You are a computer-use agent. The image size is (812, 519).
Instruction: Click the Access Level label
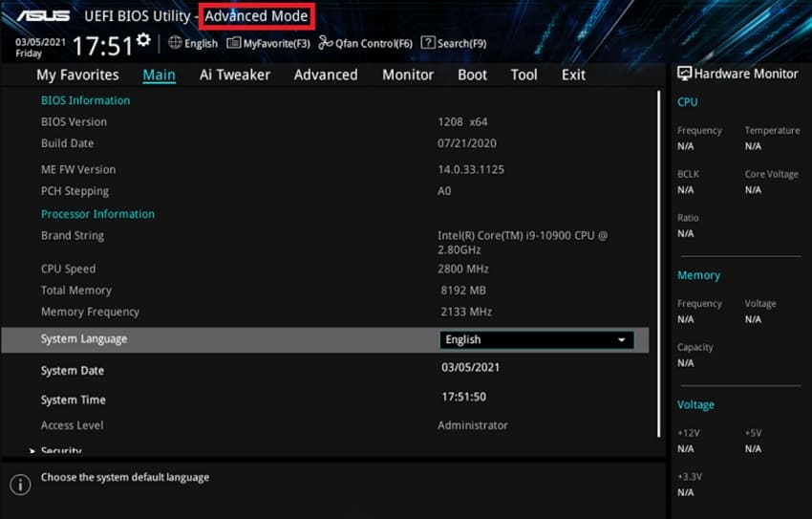pos(72,425)
